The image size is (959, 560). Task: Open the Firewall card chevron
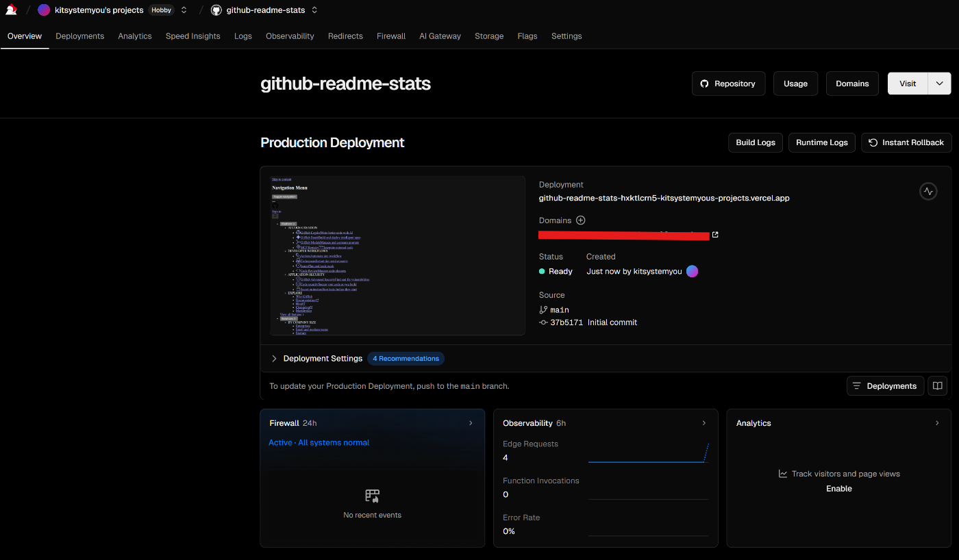tap(471, 423)
